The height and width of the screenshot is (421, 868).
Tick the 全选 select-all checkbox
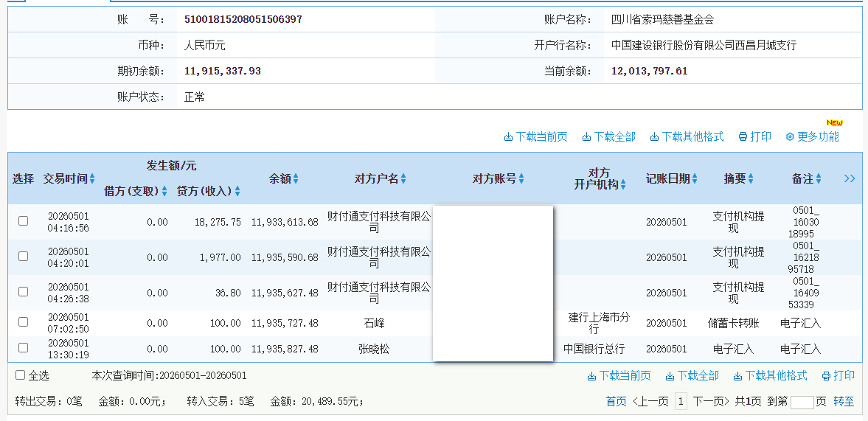tap(21, 375)
